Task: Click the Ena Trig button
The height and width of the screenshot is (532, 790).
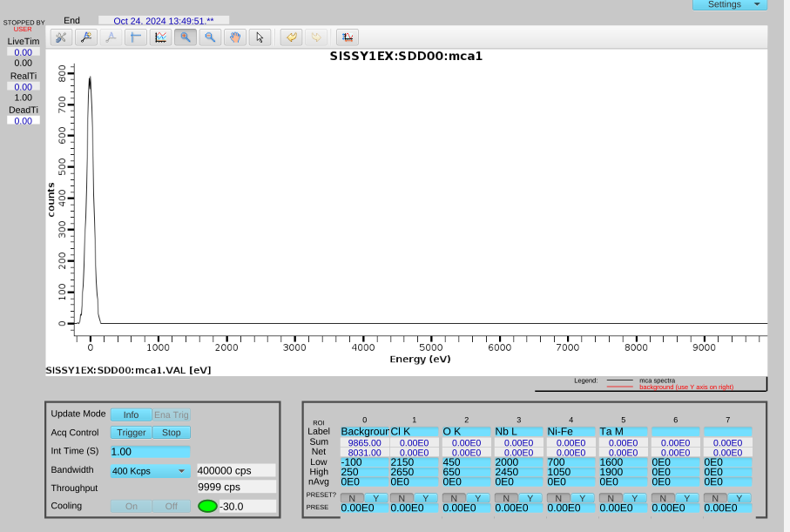Action: click(x=172, y=414)
